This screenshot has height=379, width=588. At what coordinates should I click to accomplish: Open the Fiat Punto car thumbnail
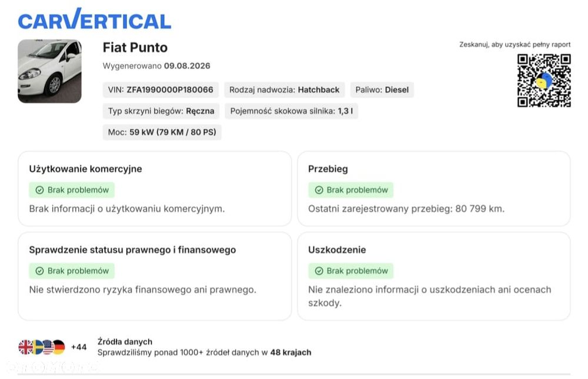(49, 71)
